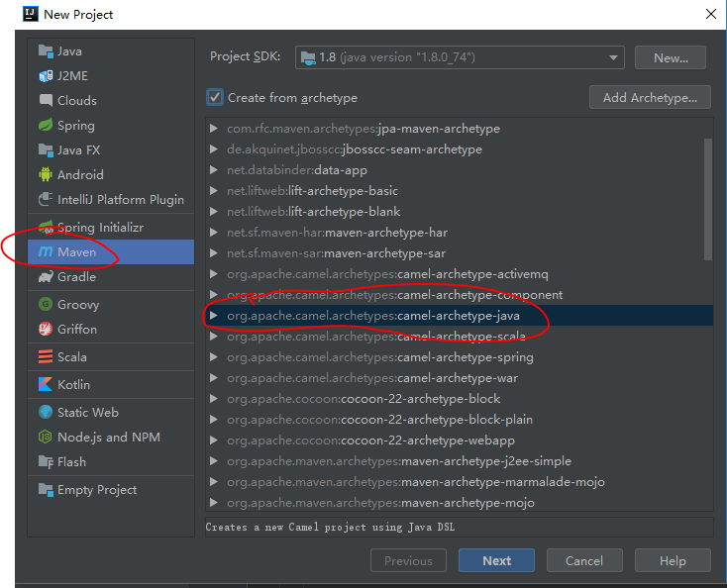727x588 pixels.
Task: Select the cocoon-22-archetype-block-plain row
Action: click(x=459, y=420)
